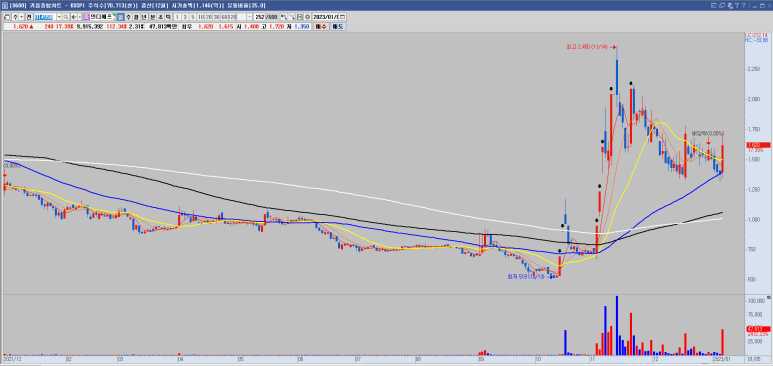This screenshot has height=366, width=773.
Task: Select the daily (일) period toggle
Action: [120, 17]
